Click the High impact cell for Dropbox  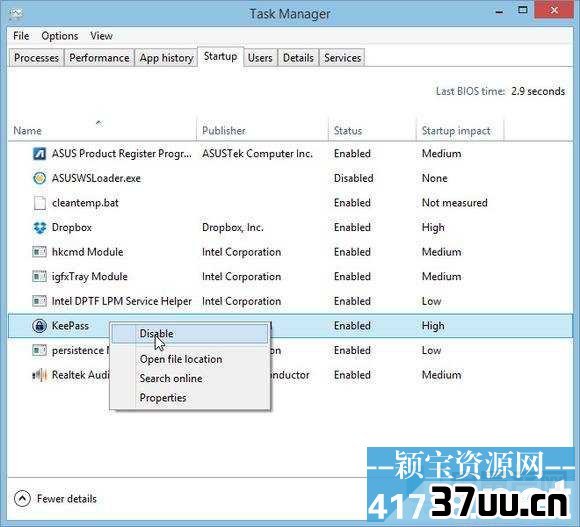pyautogui.click(x=433, y=227)
